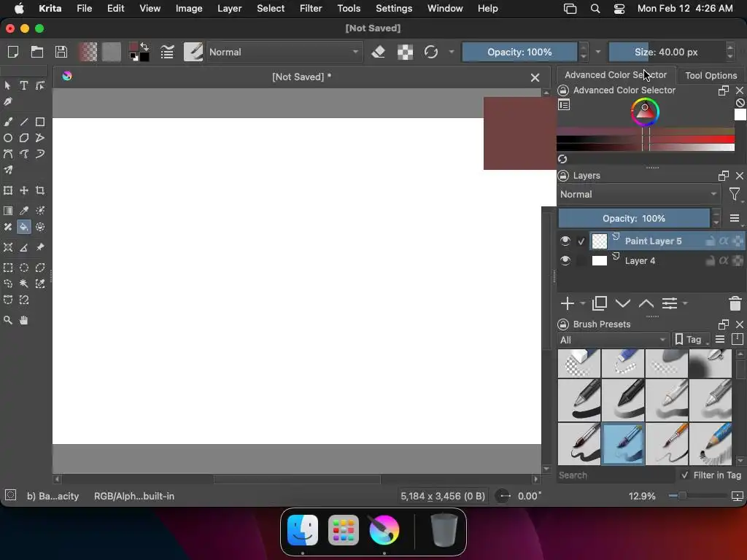Toggle the Filter in Tag checkbox
Viewport: 747px width, 560px height.
684,475
